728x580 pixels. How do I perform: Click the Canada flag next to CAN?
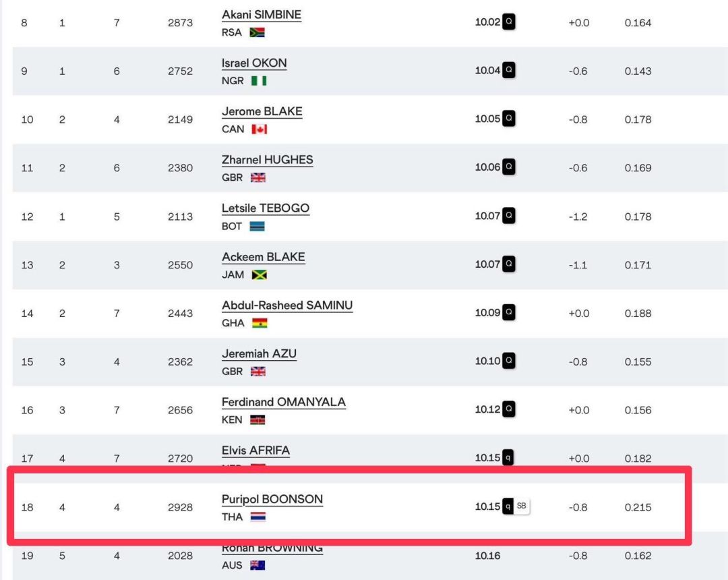[260, 129]
